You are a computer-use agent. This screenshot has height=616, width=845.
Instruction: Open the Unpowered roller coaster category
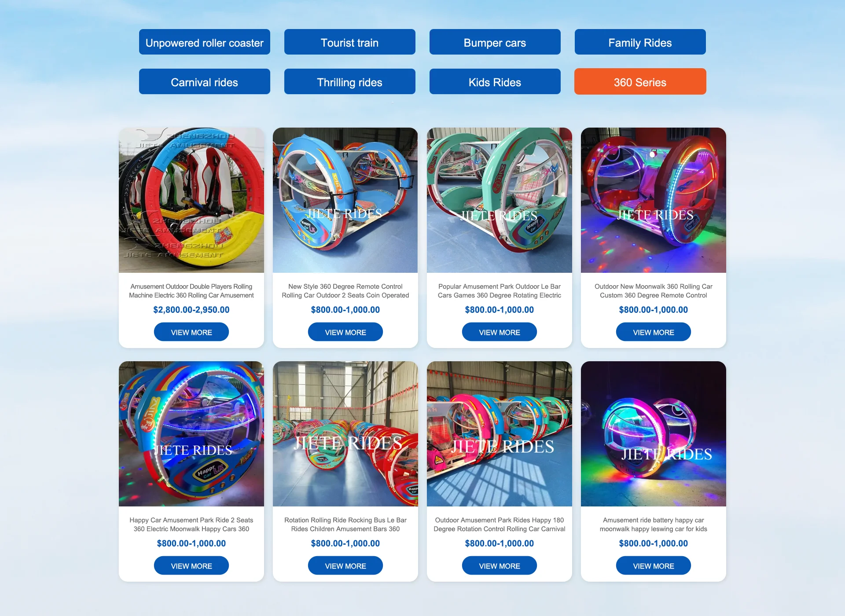pos(204,42)
